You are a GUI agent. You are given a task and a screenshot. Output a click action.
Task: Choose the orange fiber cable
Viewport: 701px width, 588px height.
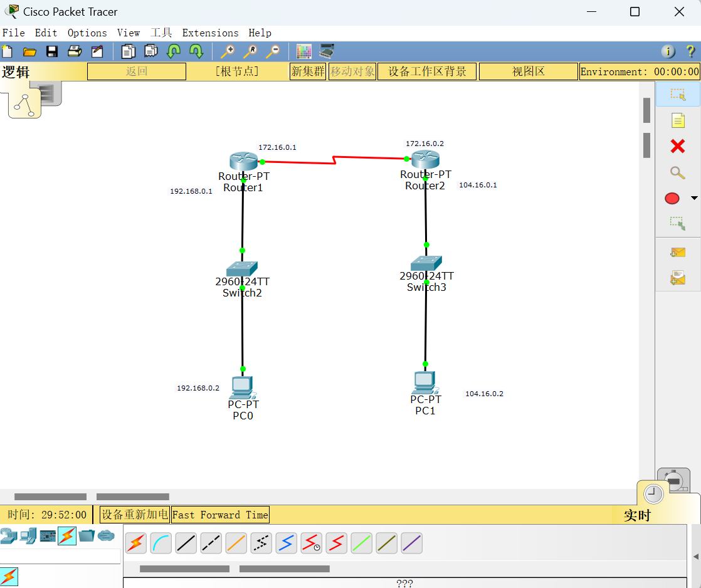[x=236, y=543]
